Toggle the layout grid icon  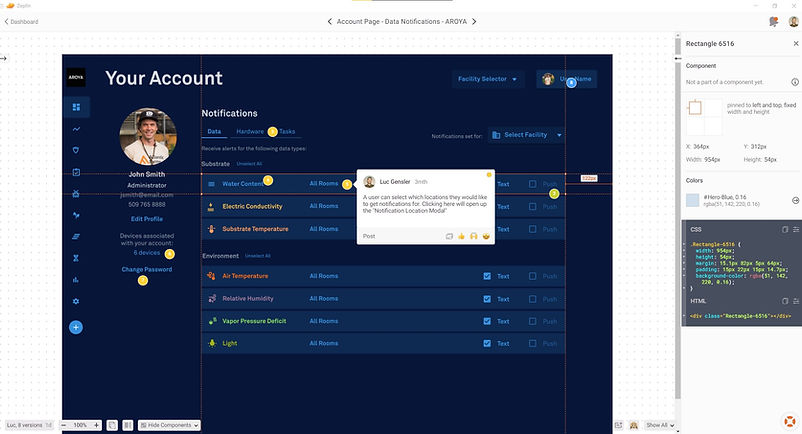128,425
